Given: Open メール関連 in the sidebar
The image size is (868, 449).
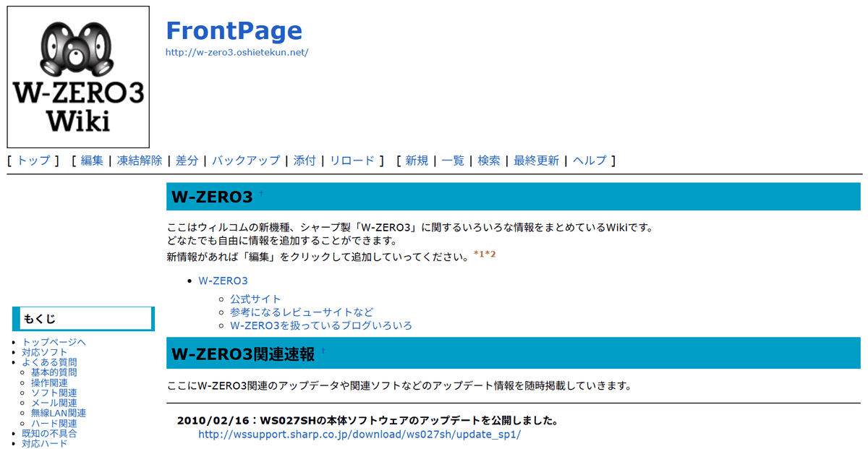Looking at the screenshot, I should [54, 403].
